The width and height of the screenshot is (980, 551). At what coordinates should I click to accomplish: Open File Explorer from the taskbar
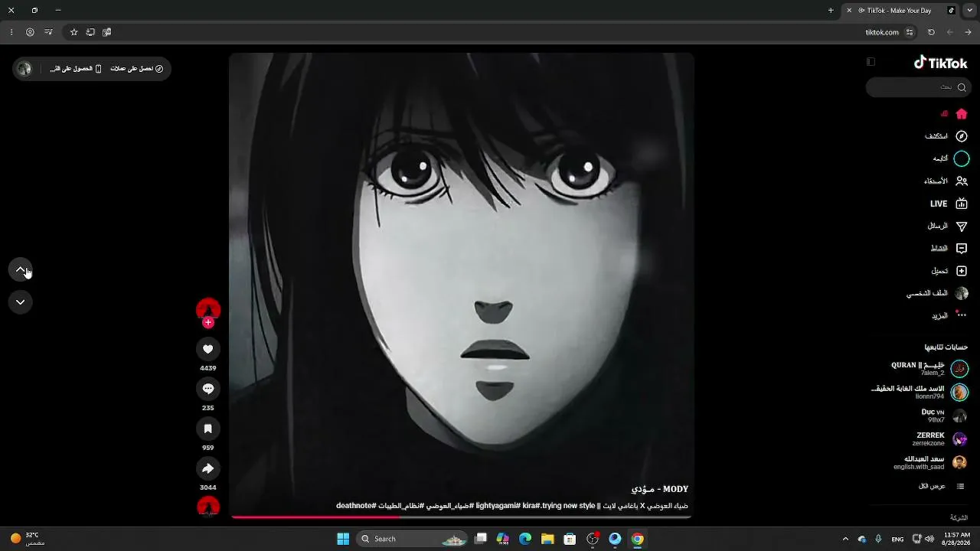coord(547,539)
